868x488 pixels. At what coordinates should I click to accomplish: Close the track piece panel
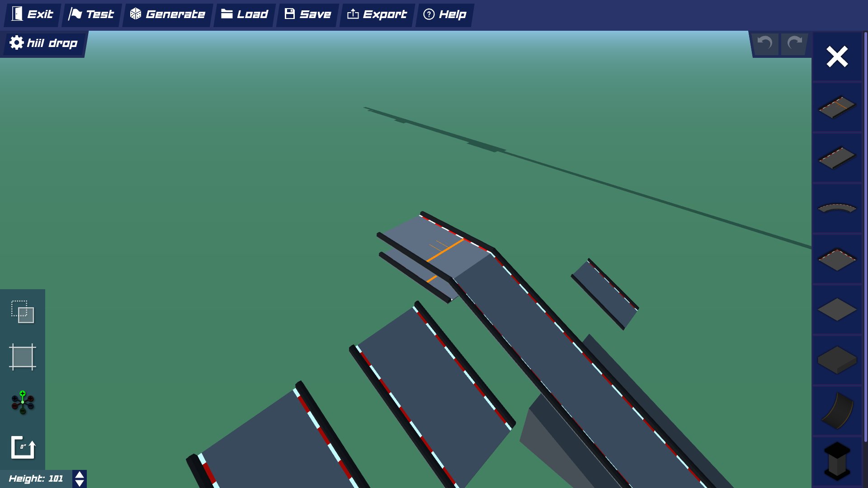click(837, 56)
